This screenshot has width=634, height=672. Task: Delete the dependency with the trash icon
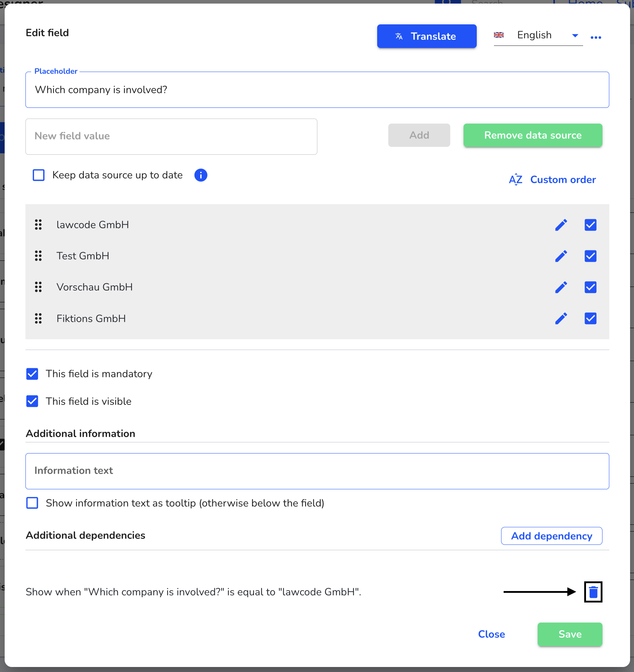click(x=593, y=592)
